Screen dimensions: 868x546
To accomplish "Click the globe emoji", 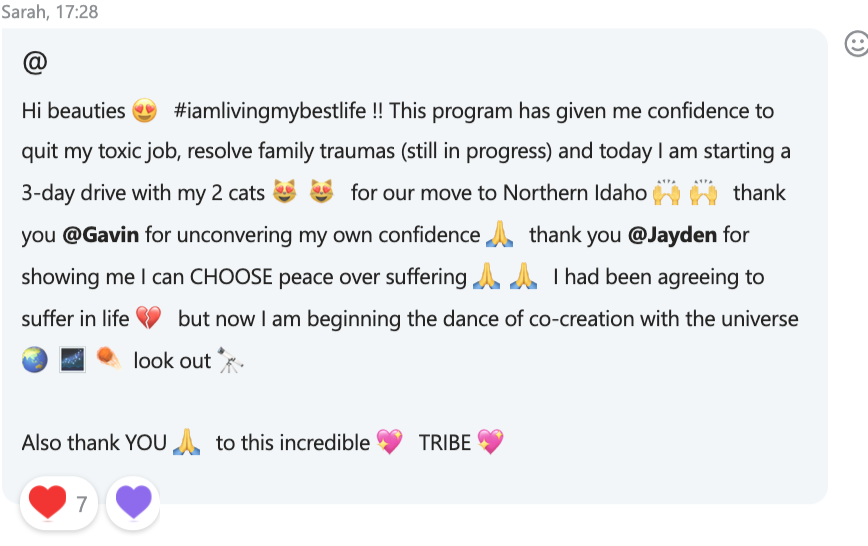I will [x=34, y=360].
